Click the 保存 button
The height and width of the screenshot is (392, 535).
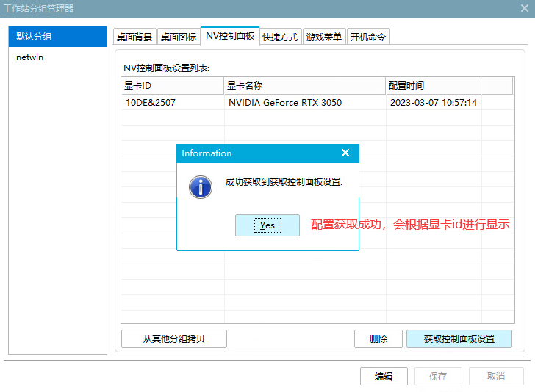(438, 377)
